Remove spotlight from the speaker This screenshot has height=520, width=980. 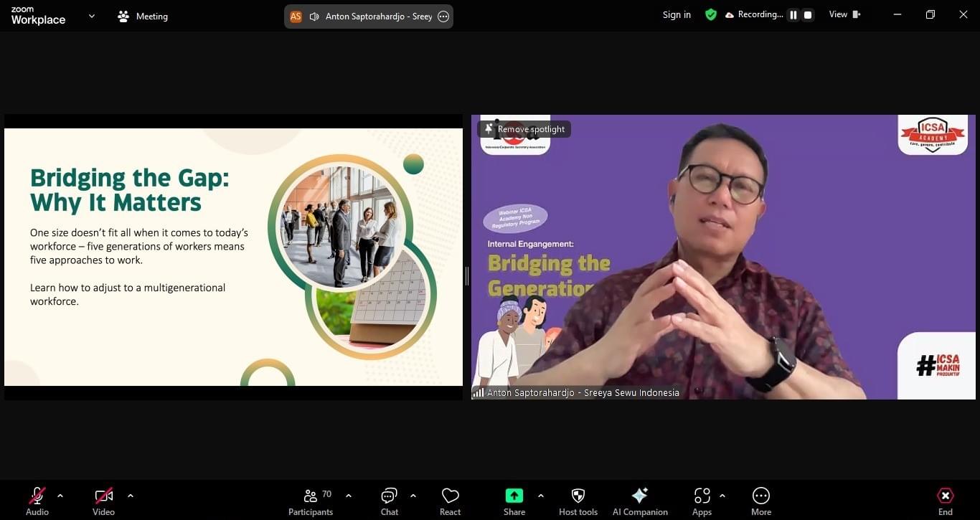coord(524,129)
